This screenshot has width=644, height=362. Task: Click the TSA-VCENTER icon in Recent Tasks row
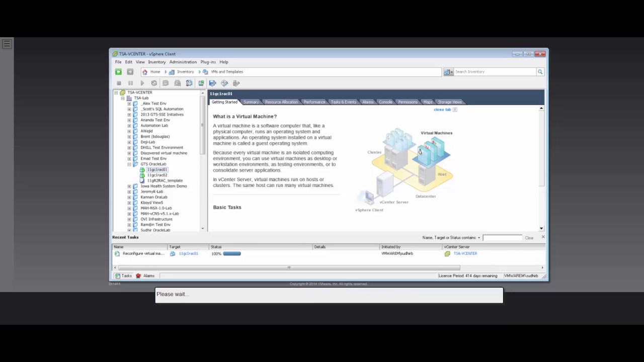[447, 254]
